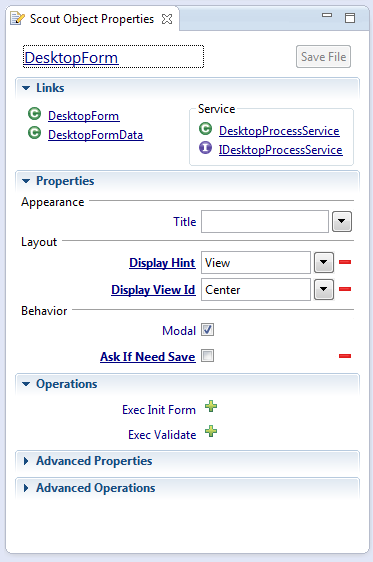Open the DesktopProcessService link

pos(279,131)
